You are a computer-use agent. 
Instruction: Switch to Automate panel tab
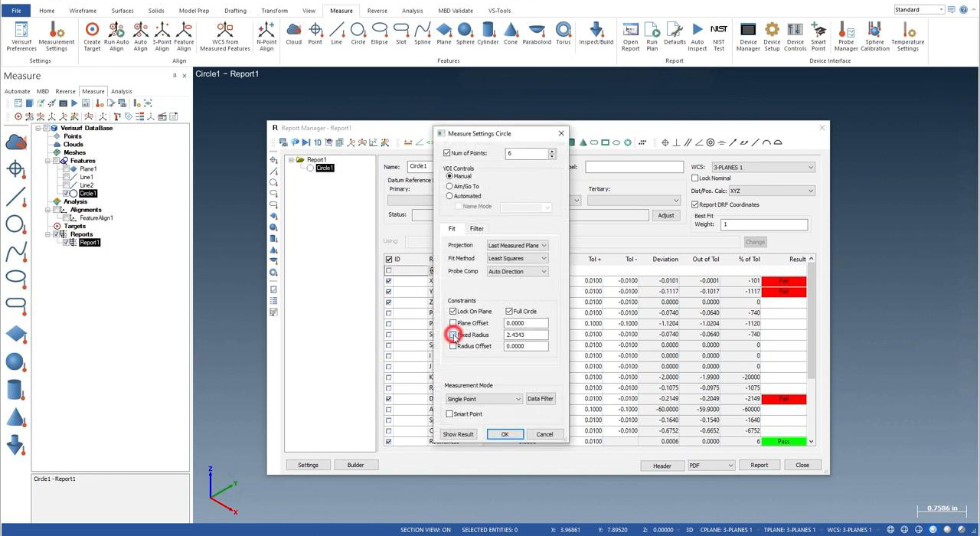pyautogui.click(x=17, y=91)
